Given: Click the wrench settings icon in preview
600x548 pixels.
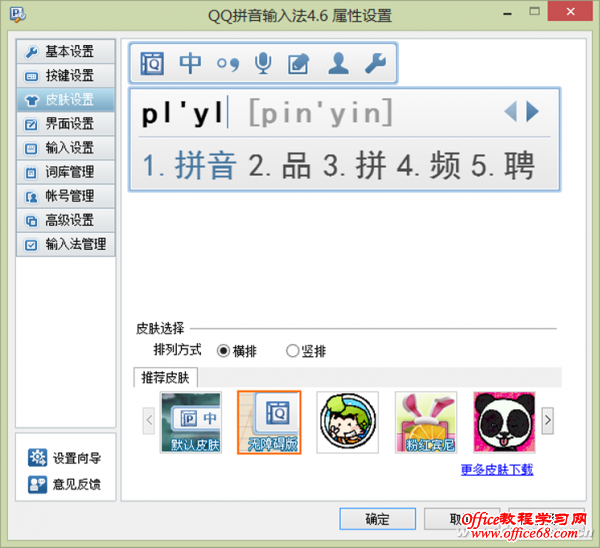Looking at the screenshot, I should click(375, 63).
